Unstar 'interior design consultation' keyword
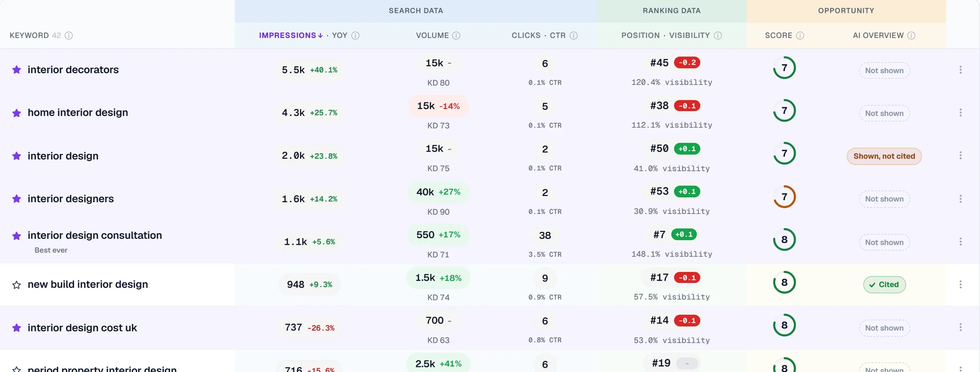Viewport: 980px width, 372px height. [16, 236]
